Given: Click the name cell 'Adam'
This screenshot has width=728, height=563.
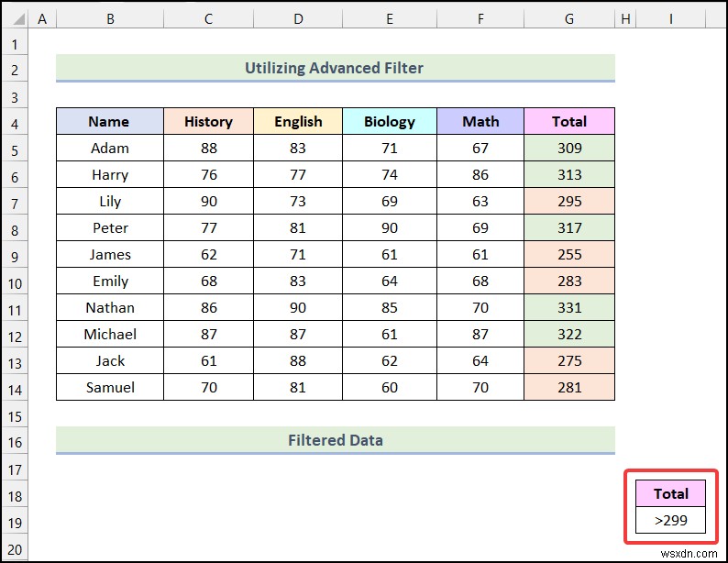Looking at the screenshot, I should point(110,148).
